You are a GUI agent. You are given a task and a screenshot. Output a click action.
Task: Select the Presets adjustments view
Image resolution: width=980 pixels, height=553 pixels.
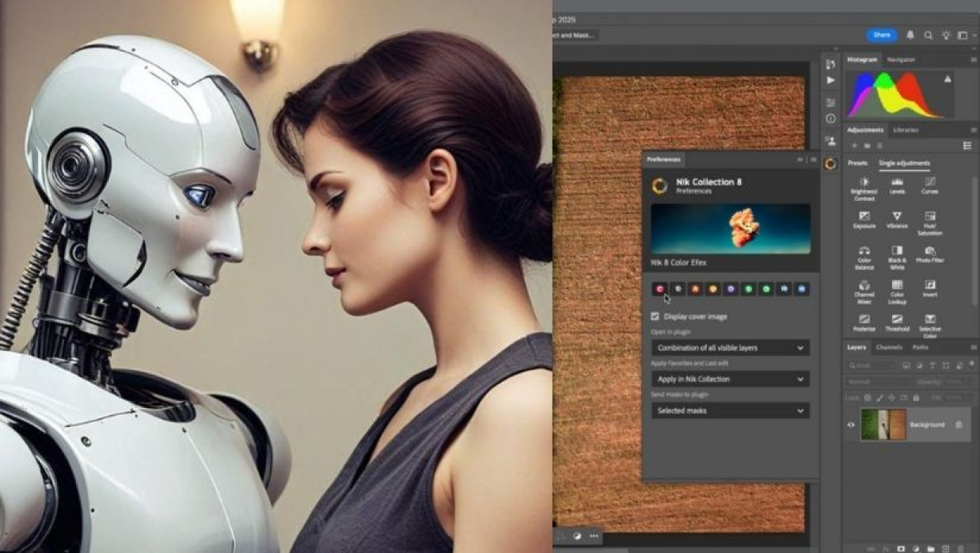tap(857, 163)
